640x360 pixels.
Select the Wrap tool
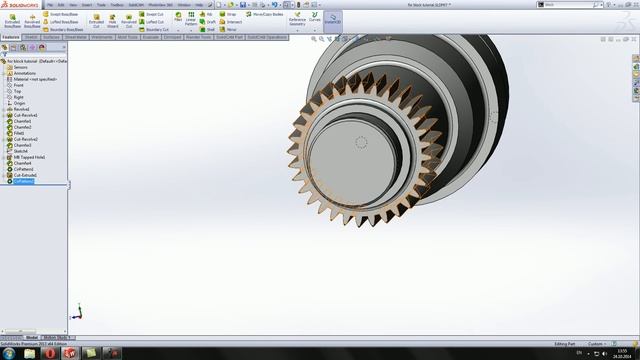[x=228, y=14]
